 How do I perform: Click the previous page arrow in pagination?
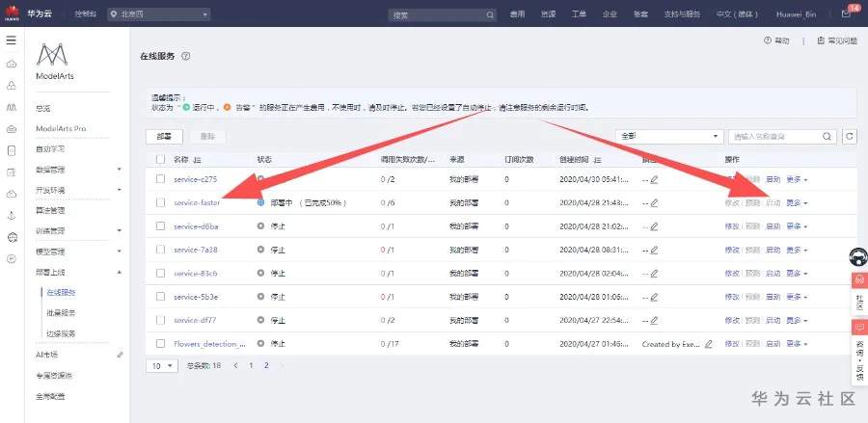(x=236, y=365)
